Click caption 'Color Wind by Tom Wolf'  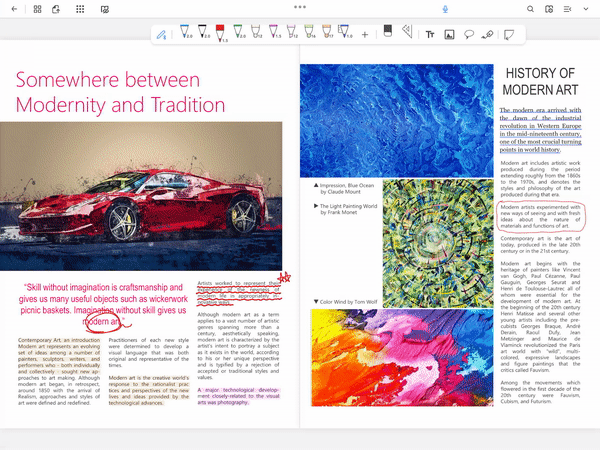(x=348, y=302)
